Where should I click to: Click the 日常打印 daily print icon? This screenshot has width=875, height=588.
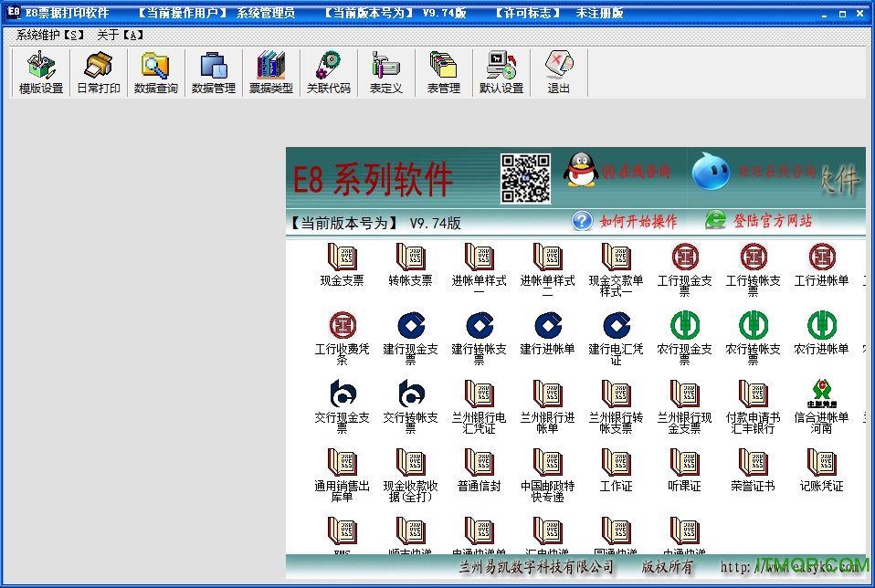[x=98, y=73]
